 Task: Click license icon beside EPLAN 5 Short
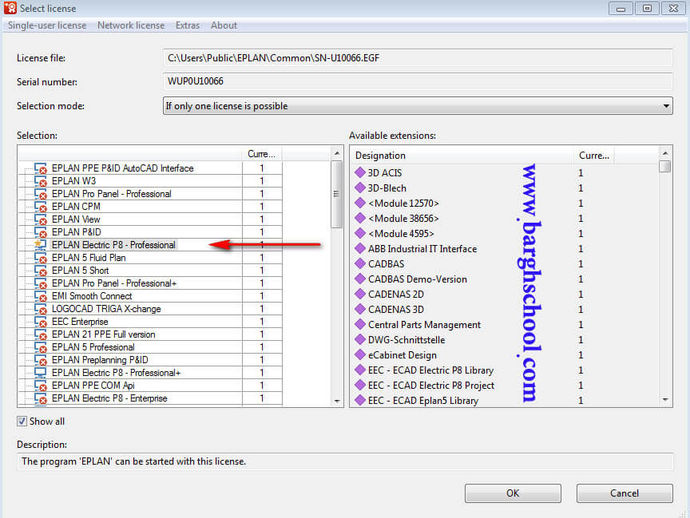[x=41, y=271]
